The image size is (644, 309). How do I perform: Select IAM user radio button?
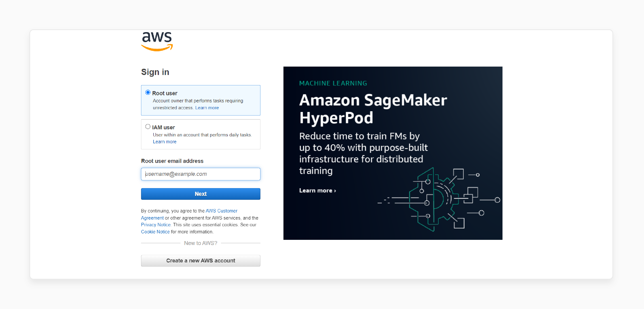[149, 126]
